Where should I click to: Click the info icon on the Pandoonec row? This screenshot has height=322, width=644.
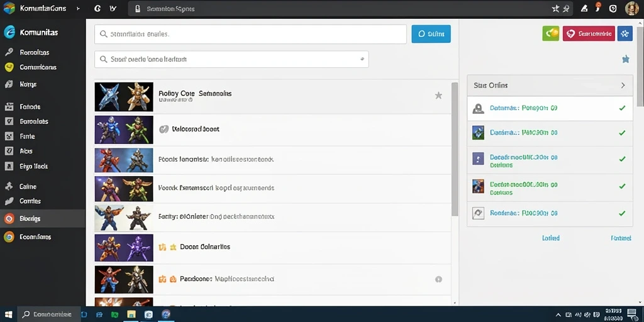point(438,279)
